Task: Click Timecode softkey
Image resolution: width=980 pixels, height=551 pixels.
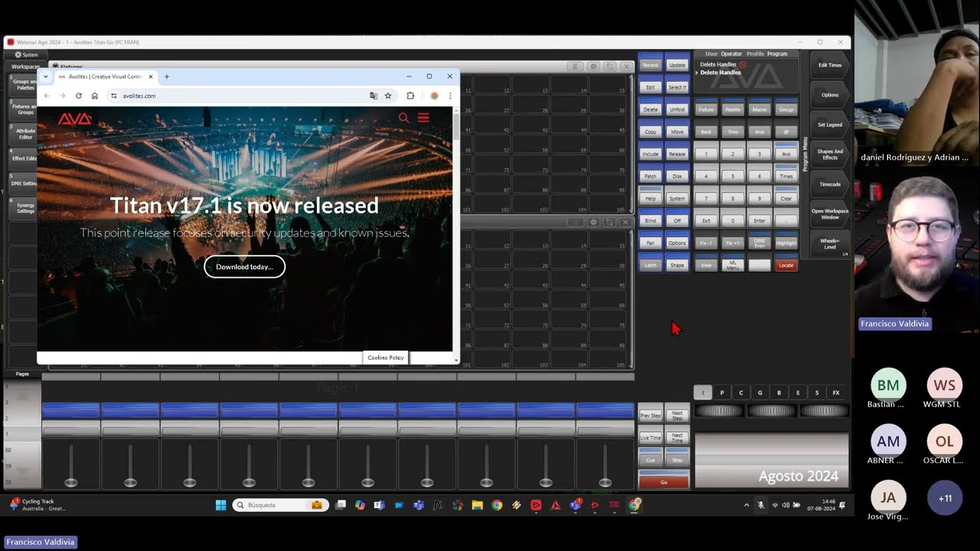Action: point(830,184)
